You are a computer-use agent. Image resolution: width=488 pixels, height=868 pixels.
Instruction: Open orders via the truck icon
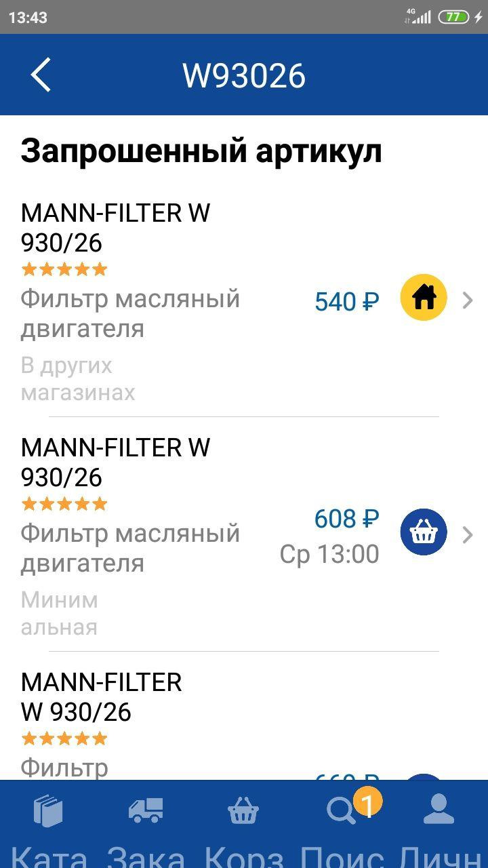point(146,811)
